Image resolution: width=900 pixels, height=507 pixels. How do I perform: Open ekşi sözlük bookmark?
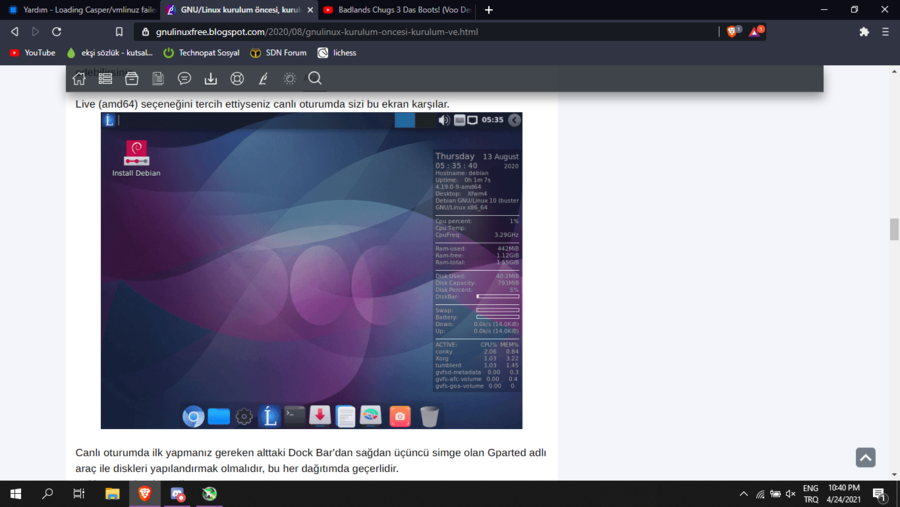[x=110, y=53]
